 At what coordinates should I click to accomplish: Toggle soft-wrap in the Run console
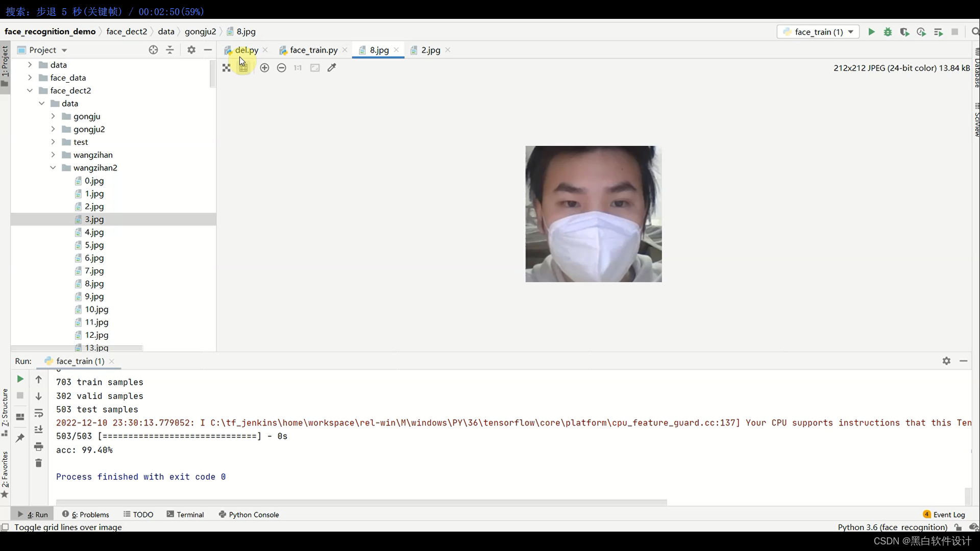coord(38,413)
